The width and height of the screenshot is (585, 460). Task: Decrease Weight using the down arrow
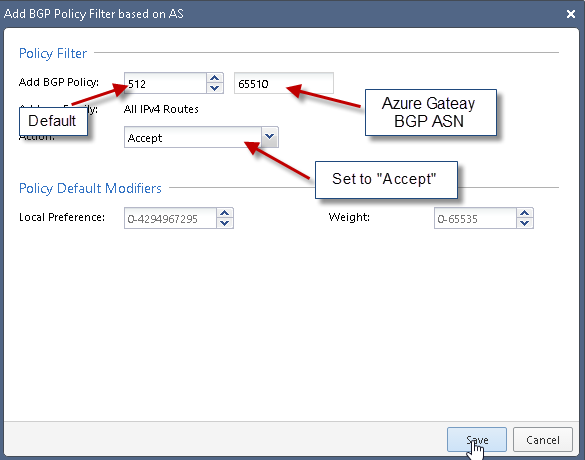525,223
